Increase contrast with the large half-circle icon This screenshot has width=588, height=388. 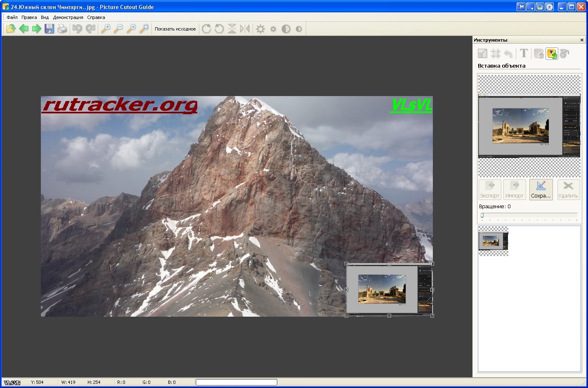tap(286, 29)
